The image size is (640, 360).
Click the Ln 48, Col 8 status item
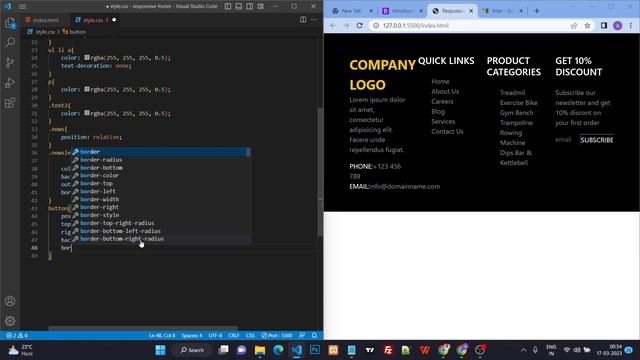click(x=162, y=335)
